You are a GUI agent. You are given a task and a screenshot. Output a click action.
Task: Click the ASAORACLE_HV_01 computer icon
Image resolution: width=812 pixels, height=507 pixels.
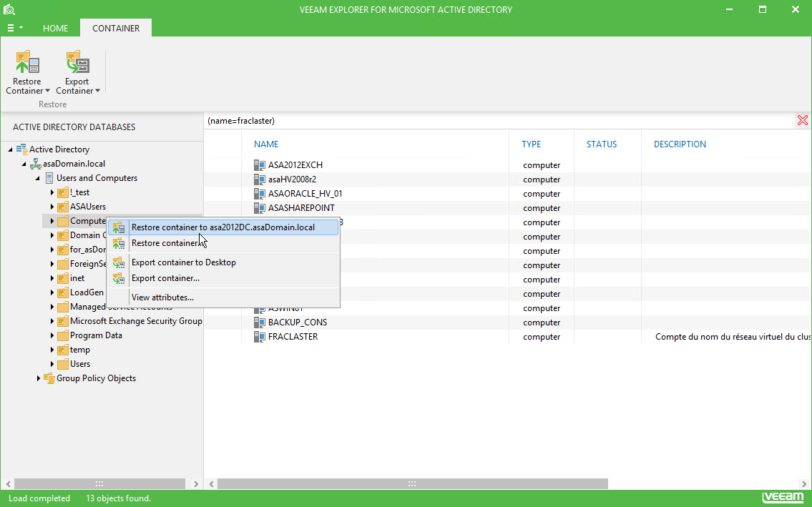click(260, 194)
